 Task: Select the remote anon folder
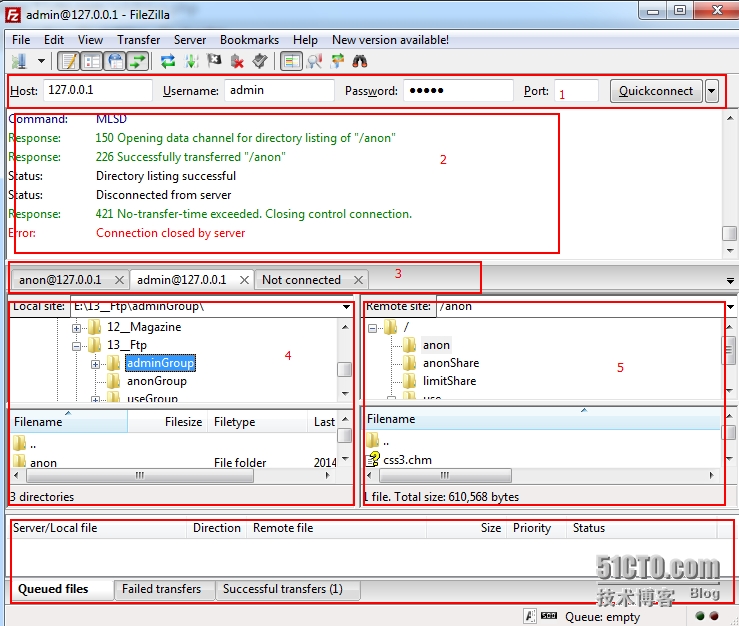(x=436, y=345)
